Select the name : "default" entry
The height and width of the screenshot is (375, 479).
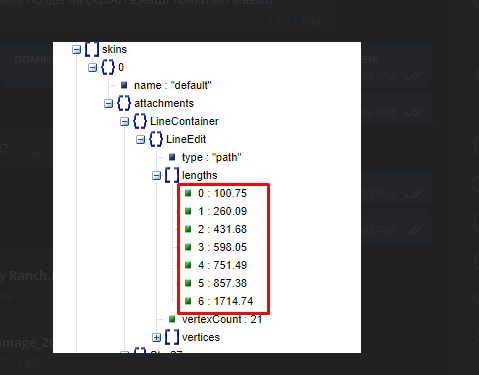tap(173, 86)
